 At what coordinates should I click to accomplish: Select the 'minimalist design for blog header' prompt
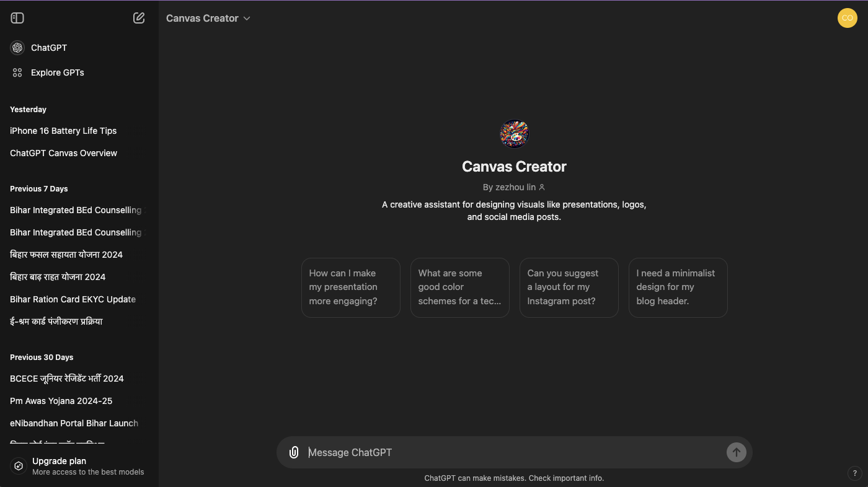pos(678,287)
